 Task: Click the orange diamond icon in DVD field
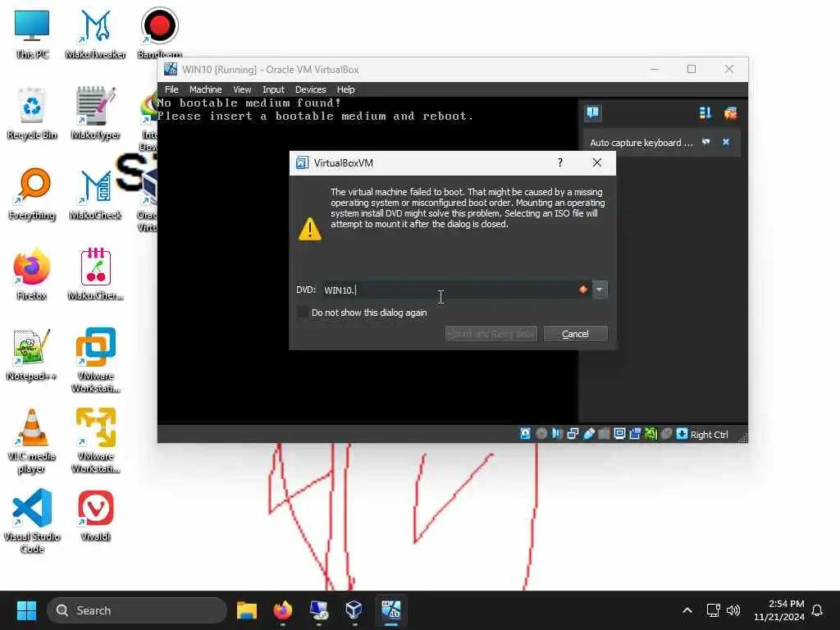point(583,290)
